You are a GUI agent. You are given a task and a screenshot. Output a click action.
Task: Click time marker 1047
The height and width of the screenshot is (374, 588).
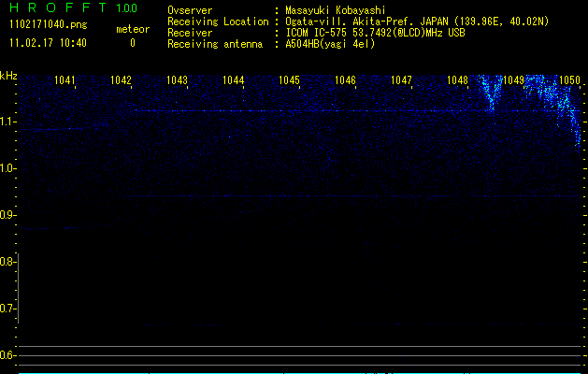[x=401, y=80]
